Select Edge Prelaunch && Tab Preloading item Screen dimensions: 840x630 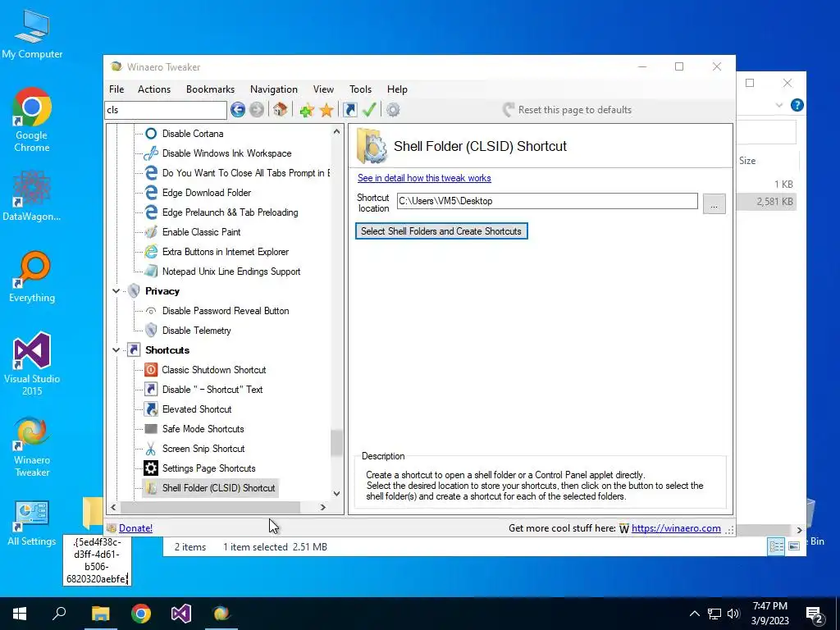(231, 212)
